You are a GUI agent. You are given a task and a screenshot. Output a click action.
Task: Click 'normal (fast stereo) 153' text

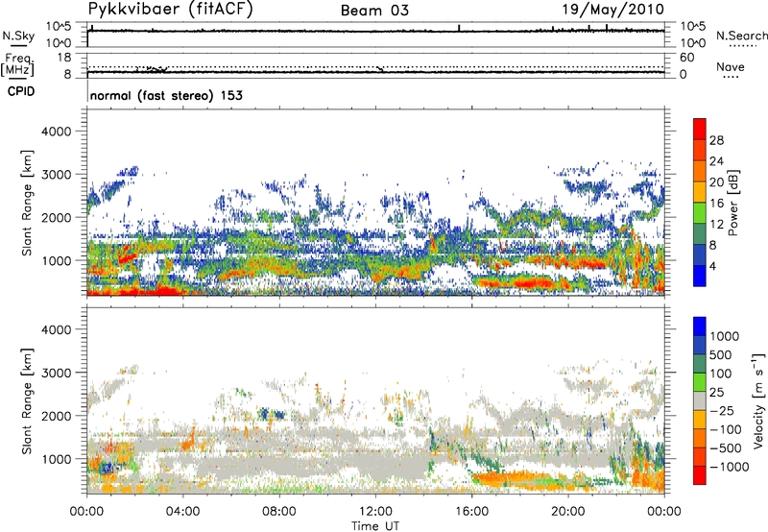pyautogui.click(x=166, y=95)
